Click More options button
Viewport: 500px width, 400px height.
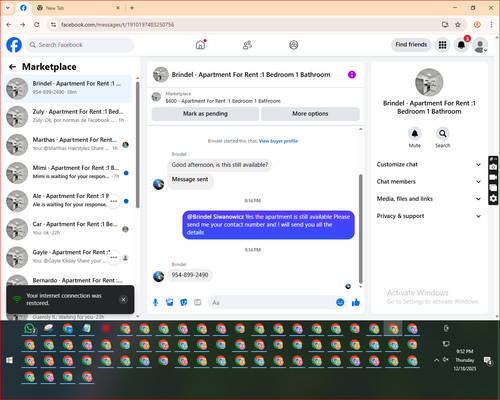click(310, 114)
